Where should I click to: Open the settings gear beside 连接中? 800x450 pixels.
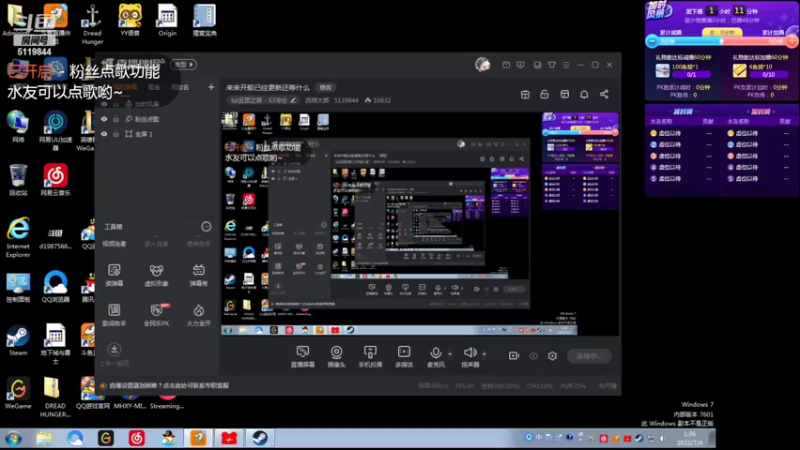point(553,356)
